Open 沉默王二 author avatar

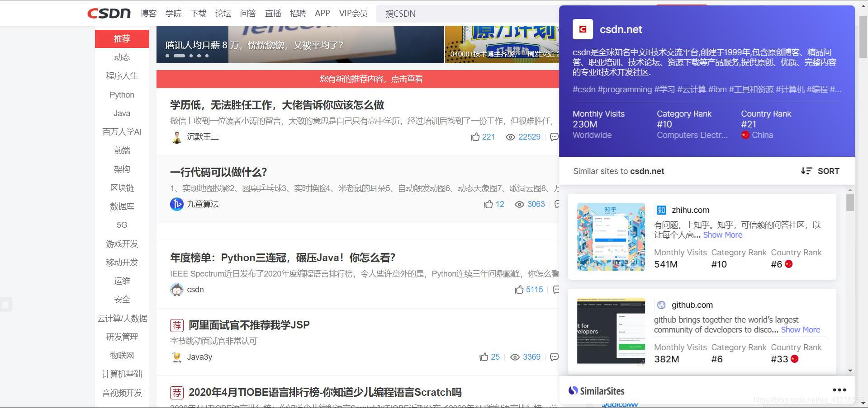(x=176, y=137)
